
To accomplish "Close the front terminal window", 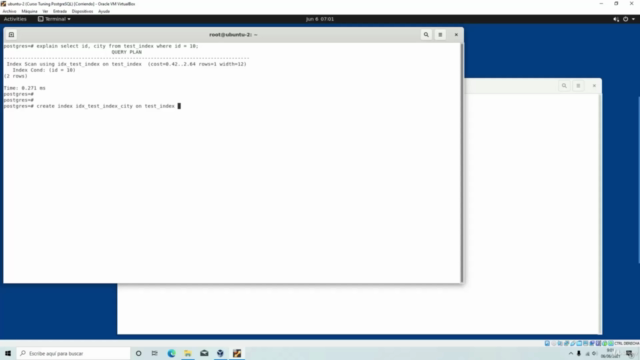I will [456, 35].
